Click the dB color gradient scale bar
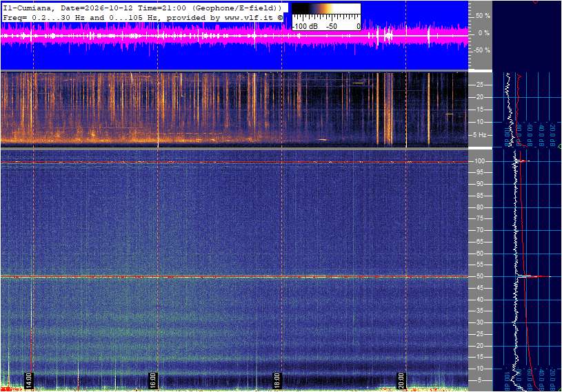The width and height of the screenshot is (562, 392). [x=326, y=9]
